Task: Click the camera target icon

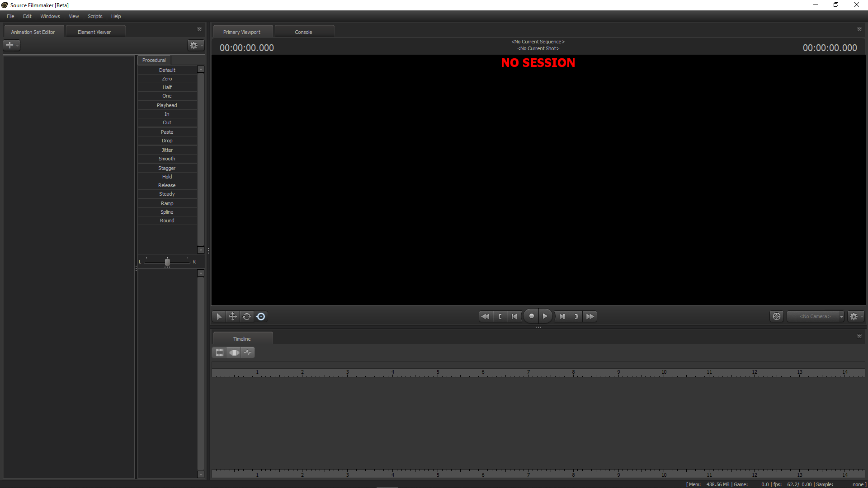Action: coord(777,316)
